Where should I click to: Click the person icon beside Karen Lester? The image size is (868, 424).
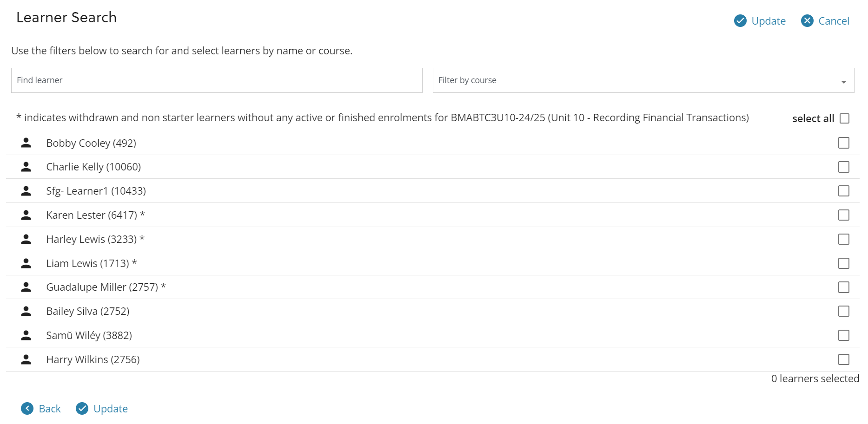[26, 215]
